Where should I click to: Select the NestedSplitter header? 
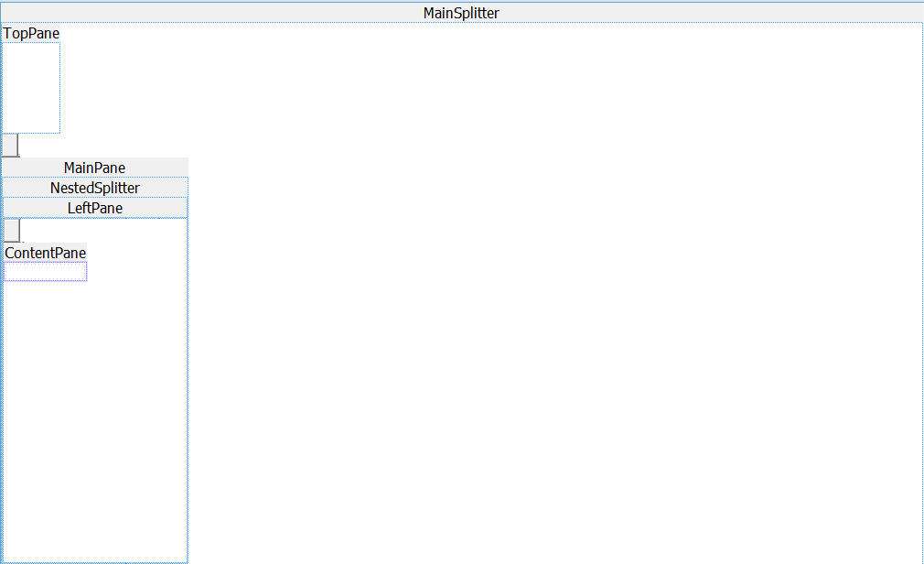[x=95, y=188]
